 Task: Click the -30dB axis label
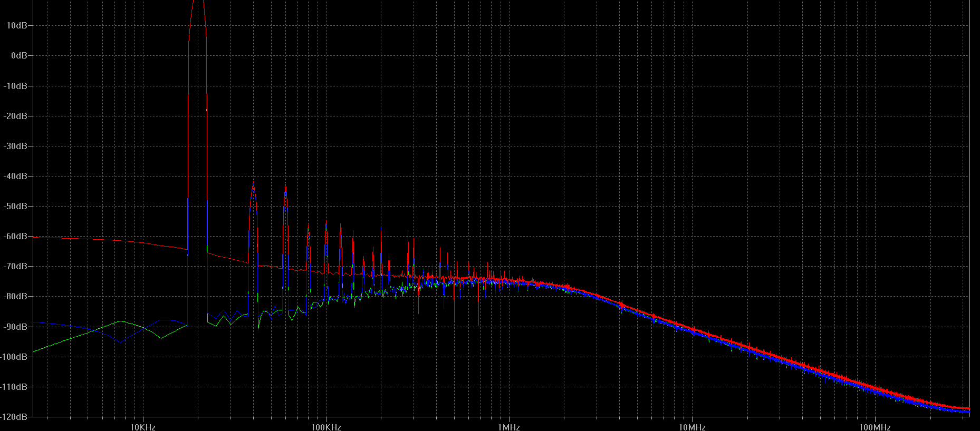tap(15, 146)
